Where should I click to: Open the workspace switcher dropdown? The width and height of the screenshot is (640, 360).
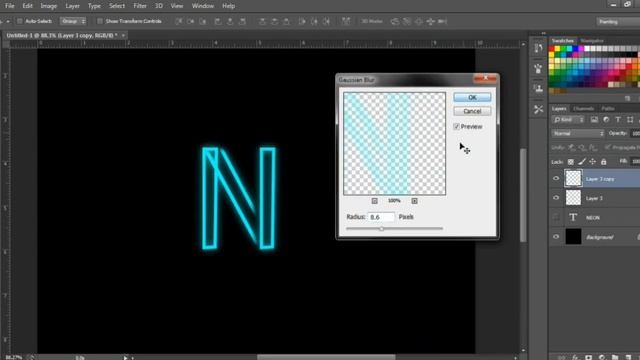(618, 22)
